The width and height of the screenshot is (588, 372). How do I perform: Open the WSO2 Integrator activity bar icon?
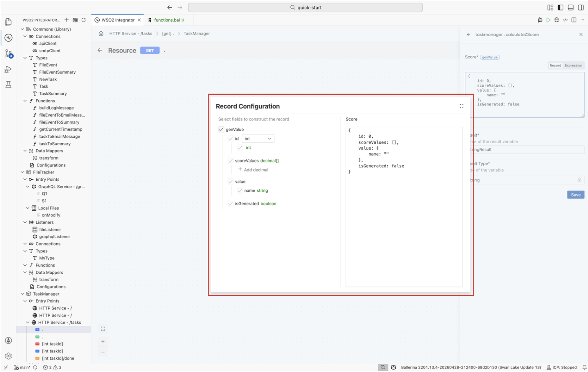pos(9,38)
